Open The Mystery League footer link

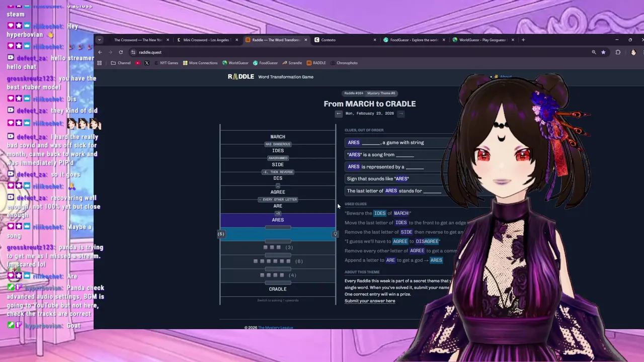click(x=275, y=328)
